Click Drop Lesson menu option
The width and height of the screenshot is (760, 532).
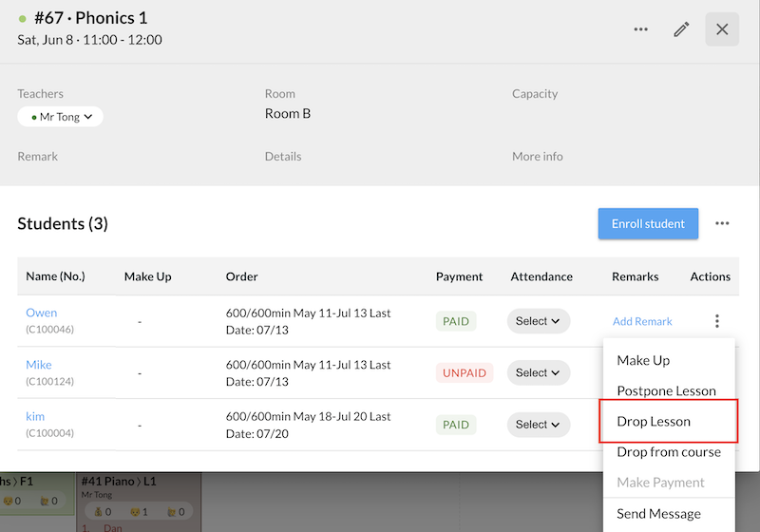click(x=654, y=421)
